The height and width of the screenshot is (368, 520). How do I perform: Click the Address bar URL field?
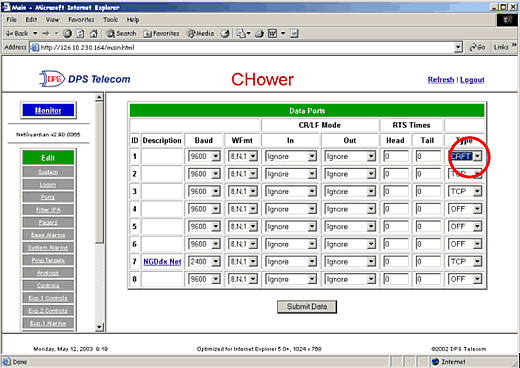coord(247,48)
